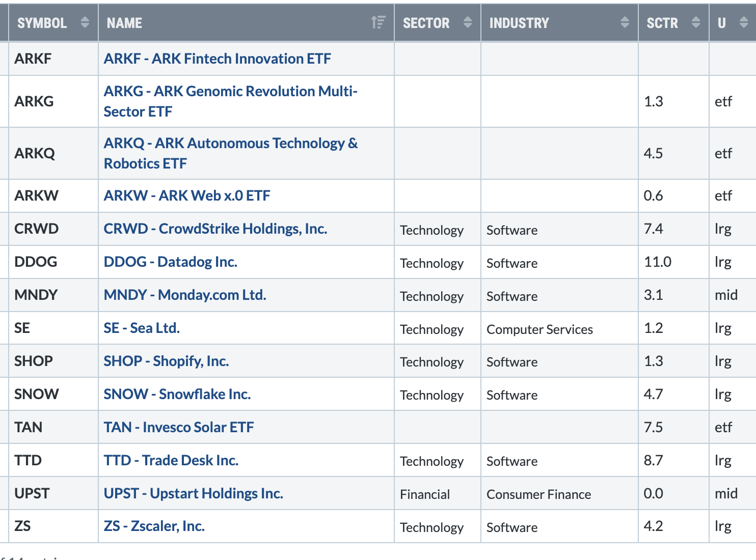Click SCTR value 3.1 for MNDY
This screenshot has width=756, height=560.
tap(653, 295)
